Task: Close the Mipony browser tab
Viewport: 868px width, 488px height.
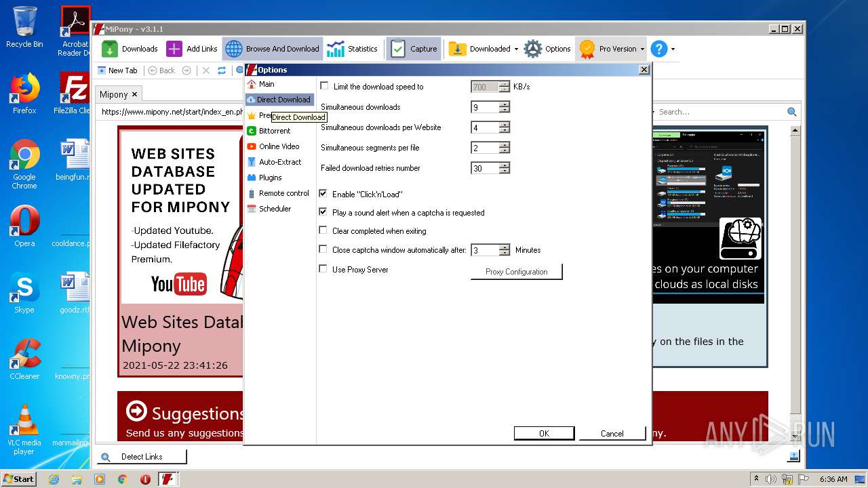Action: [134, 94]
